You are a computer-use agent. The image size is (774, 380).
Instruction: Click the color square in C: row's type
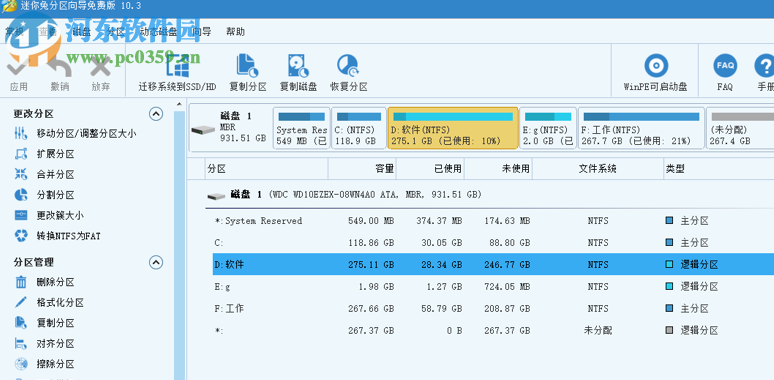click(x=669, y=243)
